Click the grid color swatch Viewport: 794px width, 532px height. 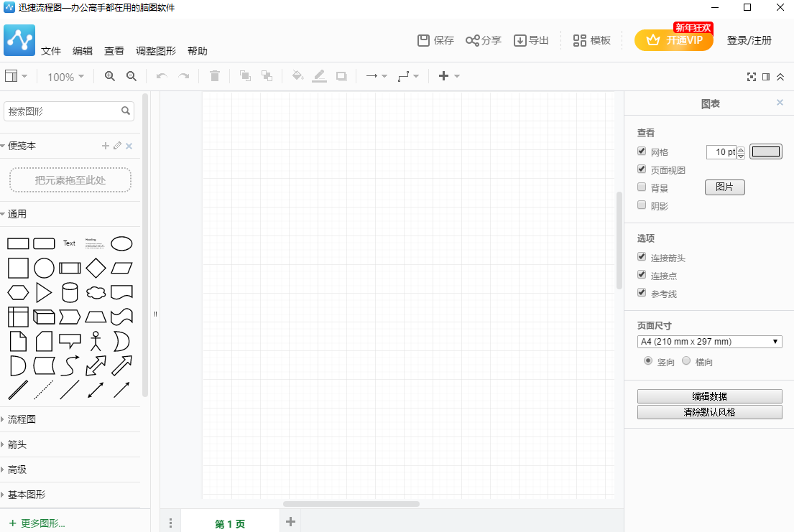(x=765, y=151)
